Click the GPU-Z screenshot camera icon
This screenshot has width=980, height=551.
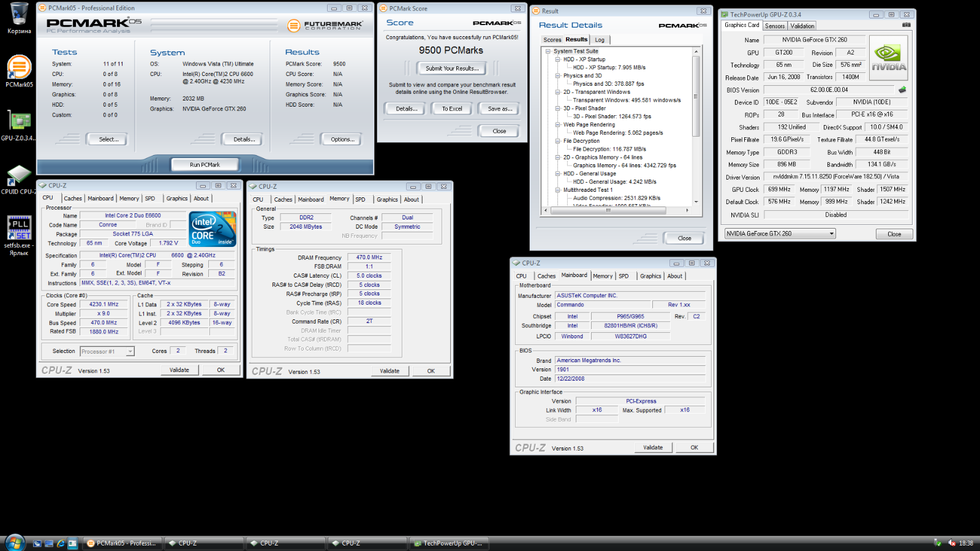coord(906,25)
